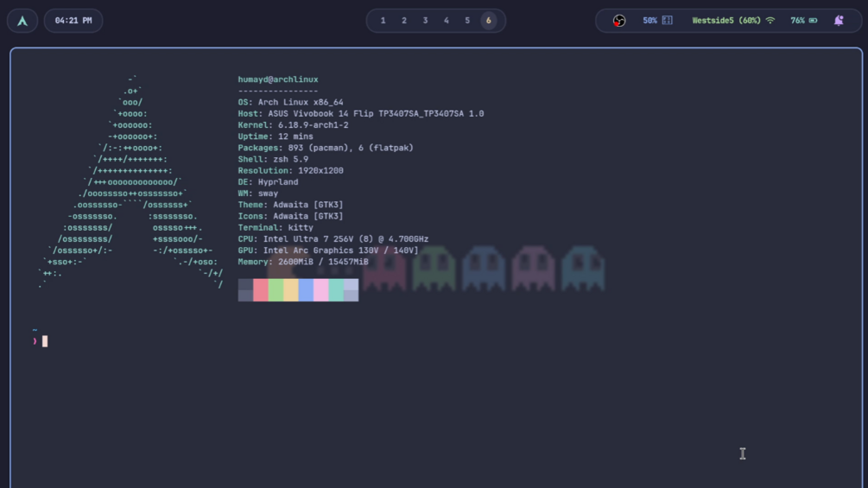This screenshot has height=488, width=868.
Task: Select the active workspace 6
Action: [488, 21]
